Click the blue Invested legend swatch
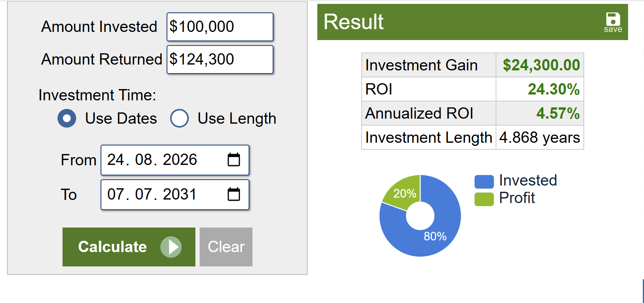 [484, 182]
